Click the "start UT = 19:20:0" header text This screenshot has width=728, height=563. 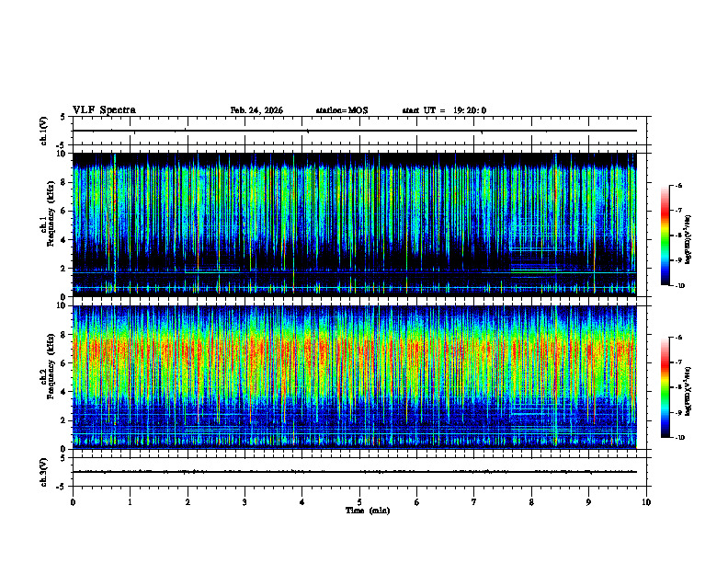(444, 110)
